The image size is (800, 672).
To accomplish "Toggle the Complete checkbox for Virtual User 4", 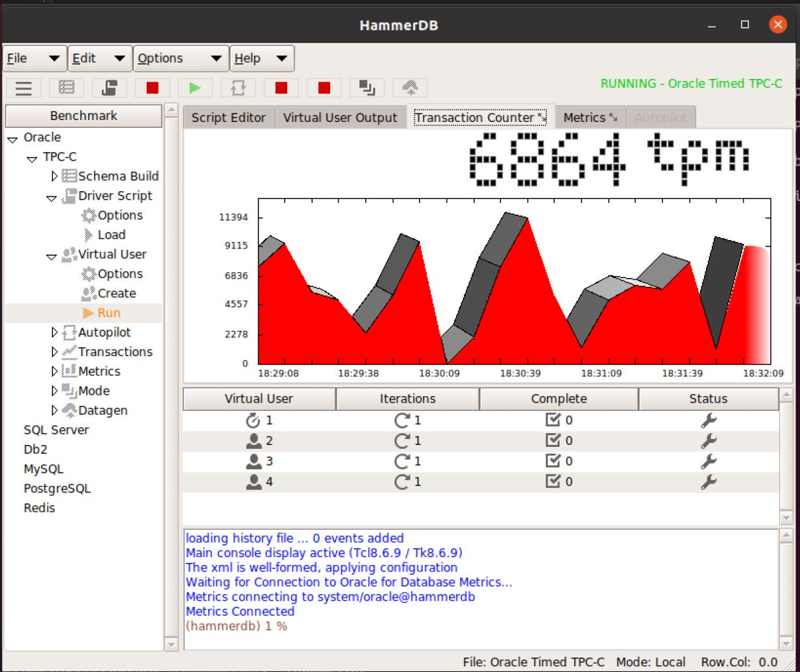I will click(x=553, y=481).
